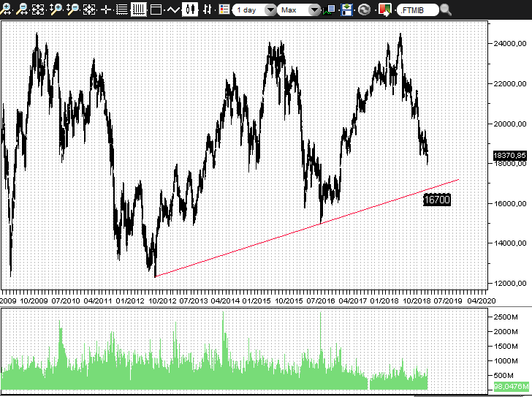This screenshot has height=397, width=532.
Task: Click the vertical zoom out magnifier icon
Action: pos(72,10)
